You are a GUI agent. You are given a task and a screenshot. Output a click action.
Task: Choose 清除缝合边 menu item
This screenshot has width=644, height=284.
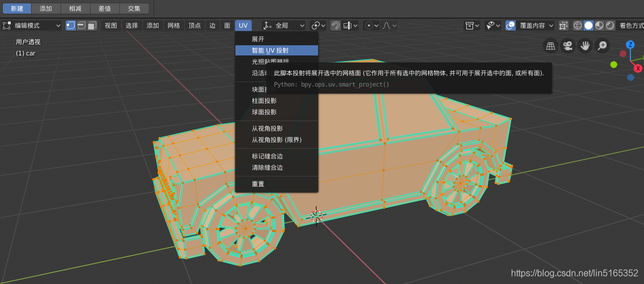pyautogui.click(x=277, y=168)
